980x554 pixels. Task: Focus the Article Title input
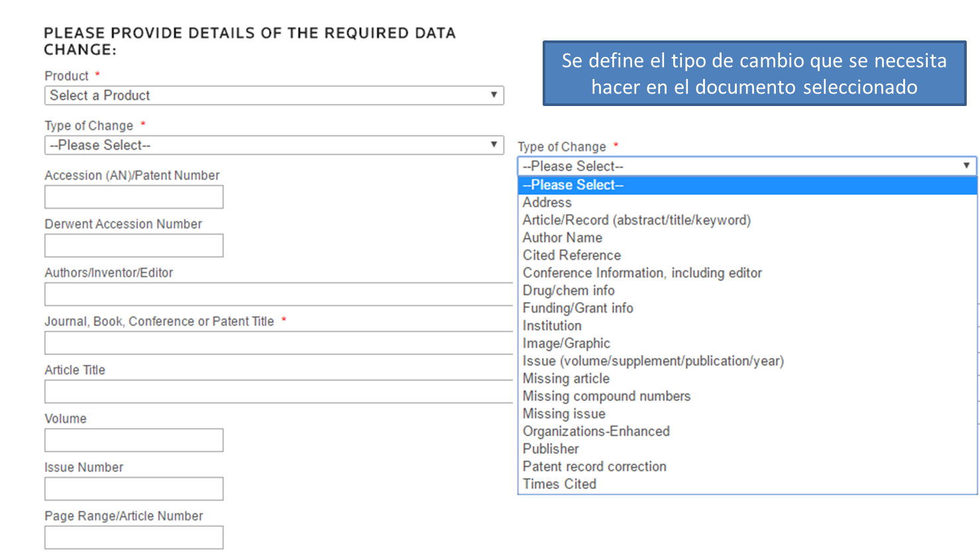[x=278, y=392]
